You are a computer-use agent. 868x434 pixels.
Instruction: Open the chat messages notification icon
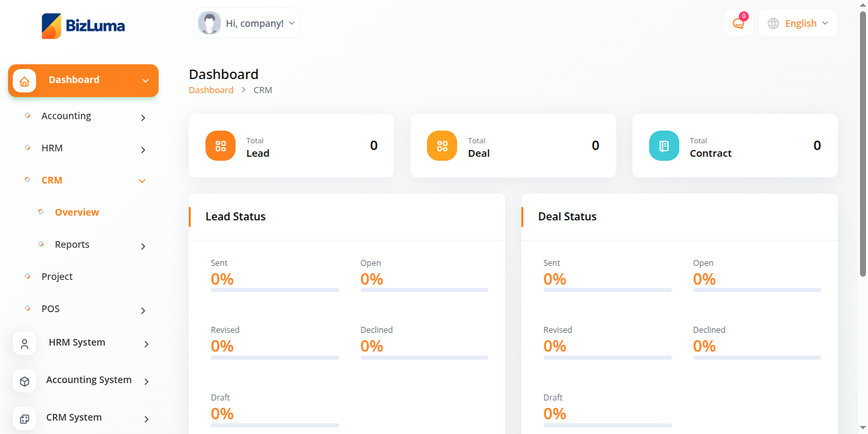(x=738, y=23)
